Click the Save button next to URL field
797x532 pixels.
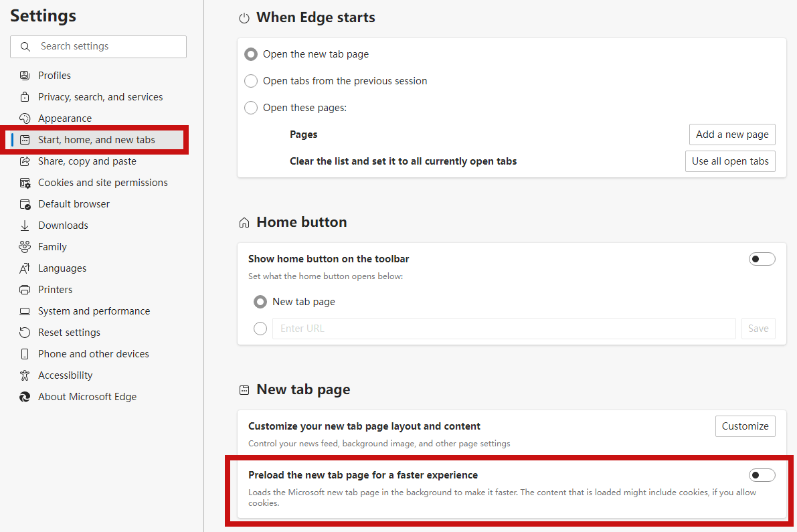[x=758, y=329]
